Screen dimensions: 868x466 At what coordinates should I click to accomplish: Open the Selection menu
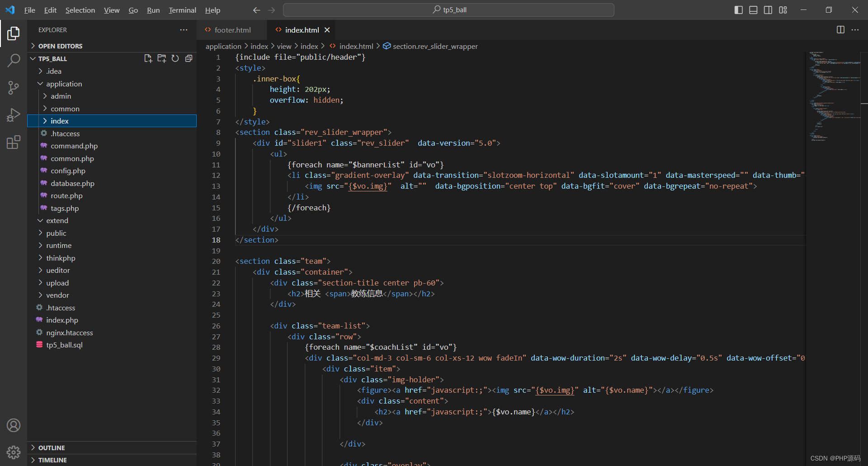pyautogui.click(x=80, y=10)
